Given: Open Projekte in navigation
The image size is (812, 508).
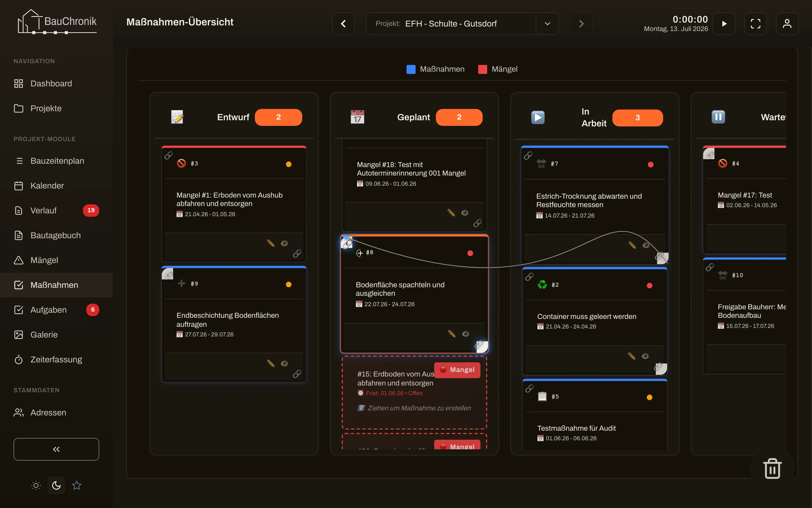Looking at the screenshot, I should point(56,108).
